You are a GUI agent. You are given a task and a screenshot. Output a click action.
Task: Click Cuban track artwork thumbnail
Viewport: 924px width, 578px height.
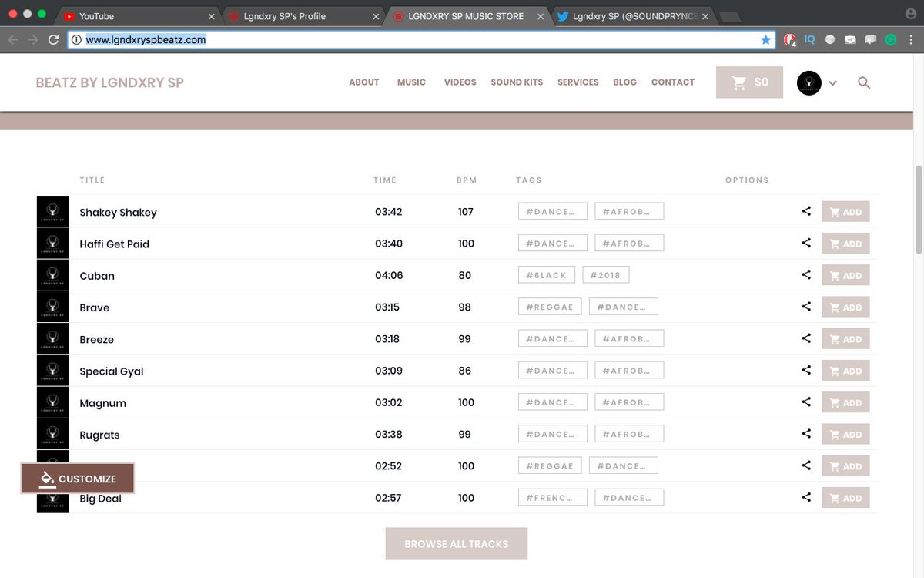point(52,275)
